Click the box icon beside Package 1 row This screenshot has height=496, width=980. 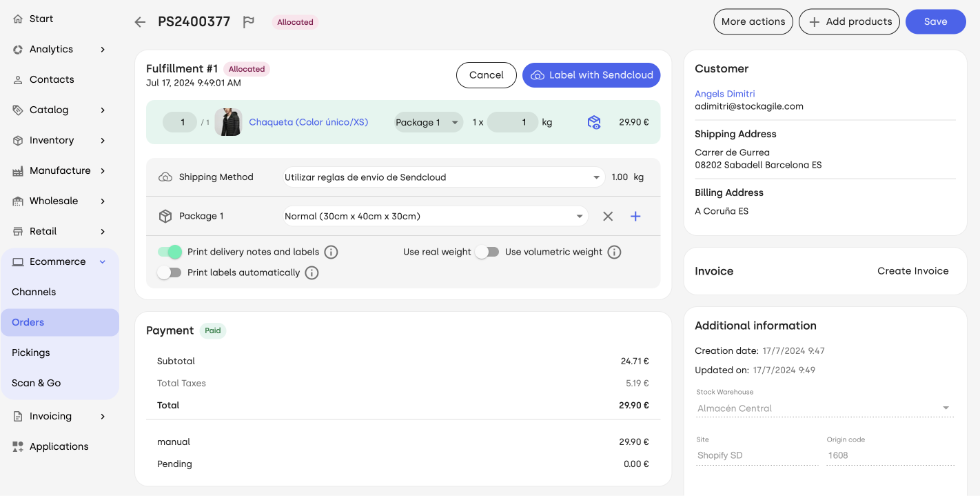165,216
